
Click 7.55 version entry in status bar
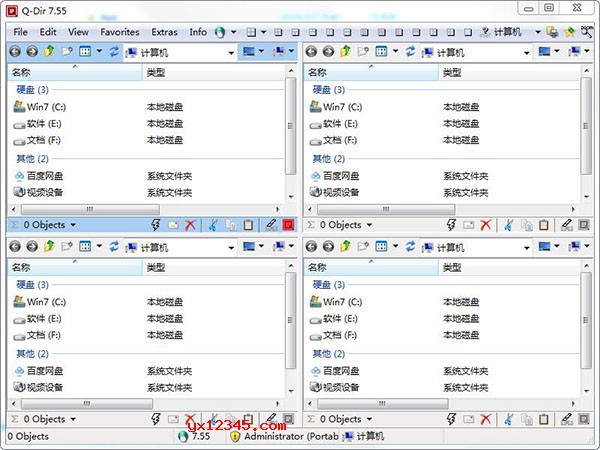(194, 436)
